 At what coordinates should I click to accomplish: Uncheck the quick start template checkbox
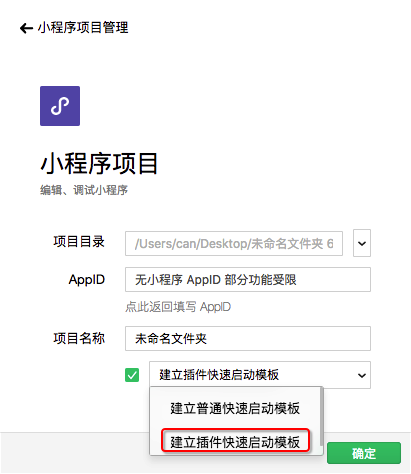click(132, 375)
